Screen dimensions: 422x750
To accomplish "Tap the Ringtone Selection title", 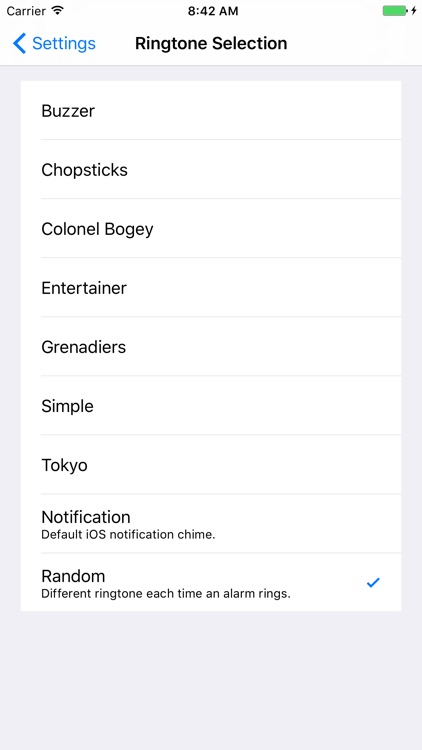I will coord(211,44).
